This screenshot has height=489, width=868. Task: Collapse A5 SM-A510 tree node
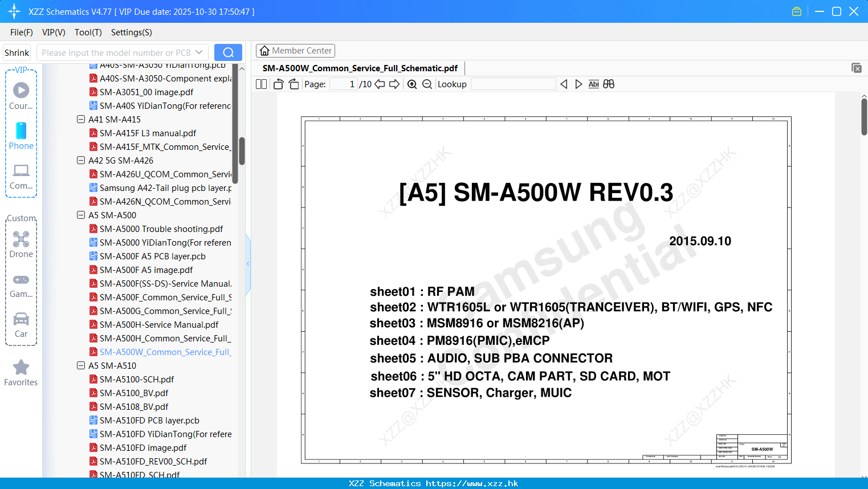(81, 365)
